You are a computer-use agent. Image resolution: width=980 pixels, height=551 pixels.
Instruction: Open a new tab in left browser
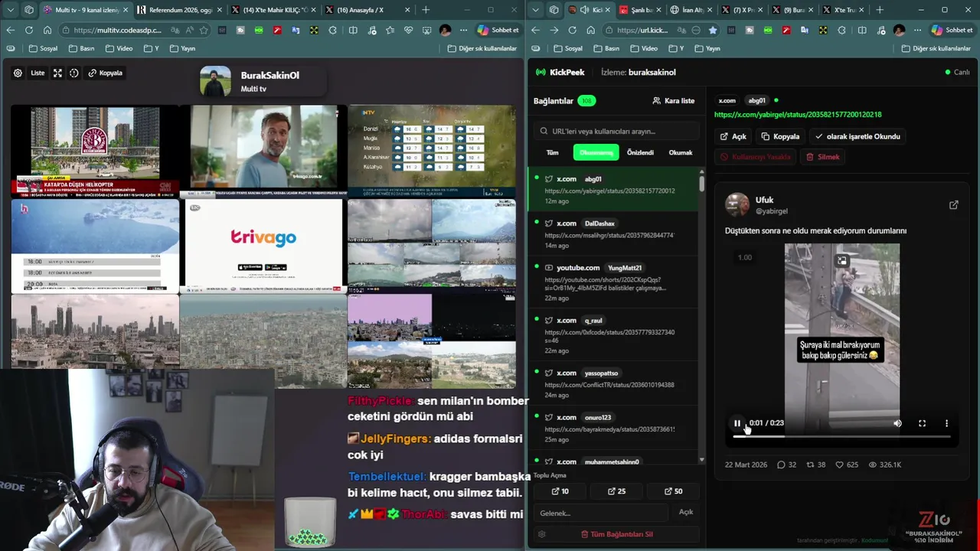point(426,10)
